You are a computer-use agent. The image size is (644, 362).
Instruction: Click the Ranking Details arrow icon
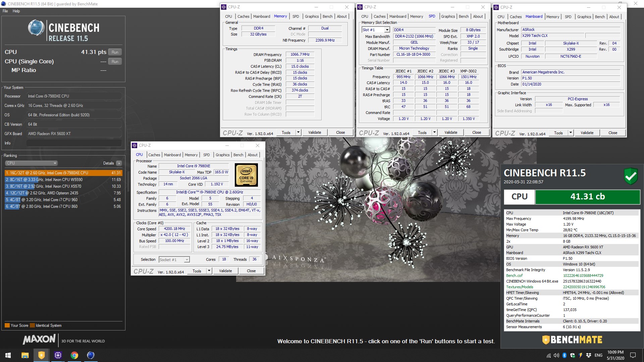point(119,163)
